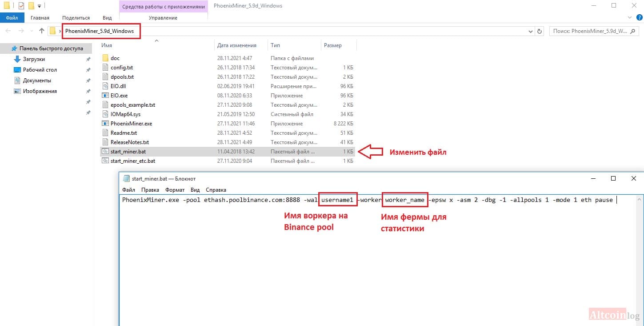Image resolution: width=644 pixels, height=326 pixels.
Task: Switch to the Поделиться ribbon tab
Action: click(x=76, y=18)
